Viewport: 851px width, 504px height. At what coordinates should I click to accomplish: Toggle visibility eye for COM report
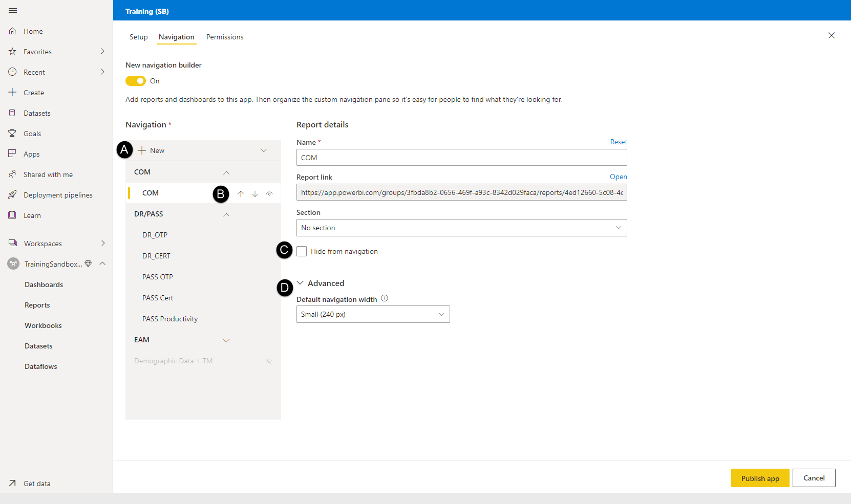coord(269,194)
